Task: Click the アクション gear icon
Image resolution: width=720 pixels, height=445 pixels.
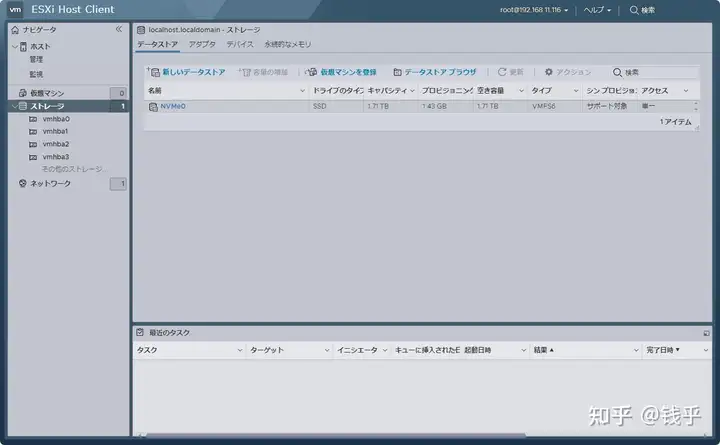Action: (x=549, y=72)
